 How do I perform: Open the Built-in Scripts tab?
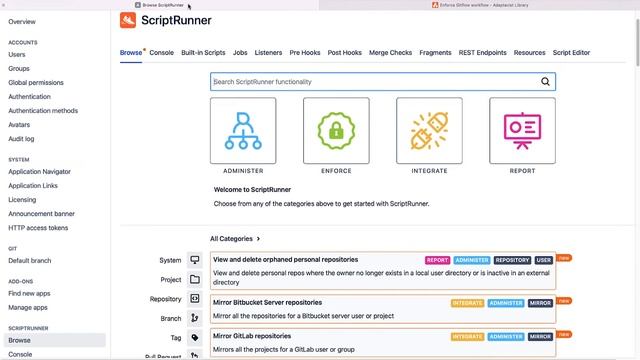203,53
